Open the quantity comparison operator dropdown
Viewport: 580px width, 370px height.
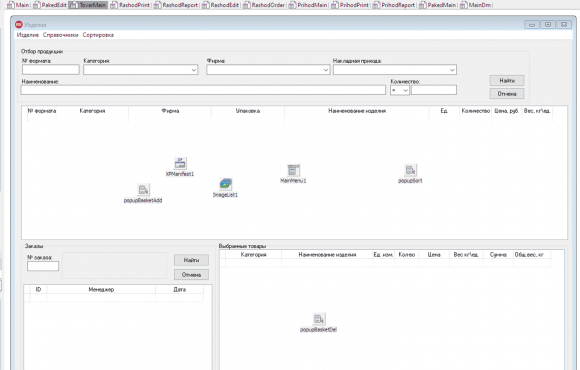click(x=399, y=90)
